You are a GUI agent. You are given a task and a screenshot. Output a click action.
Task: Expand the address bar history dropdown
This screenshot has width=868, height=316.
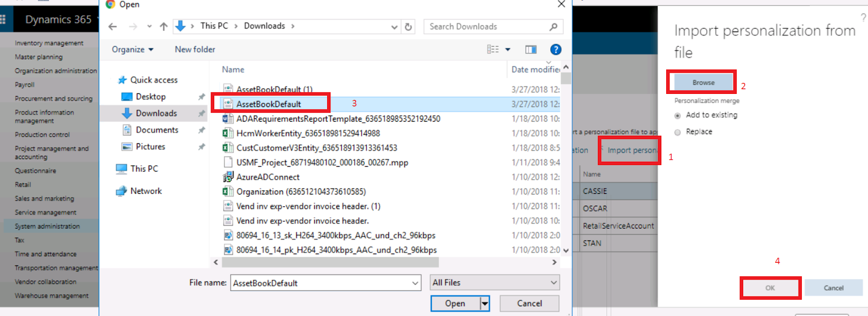(394, 27)
